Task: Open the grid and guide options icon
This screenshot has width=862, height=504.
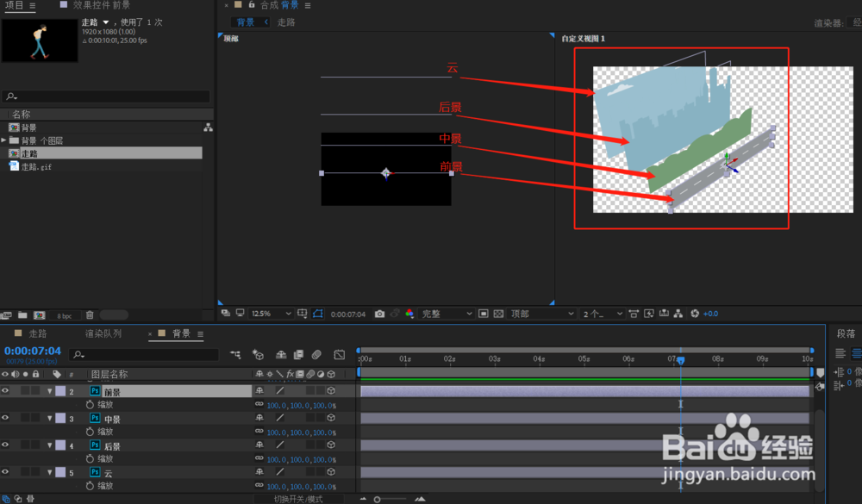Action: click(303, 314)
